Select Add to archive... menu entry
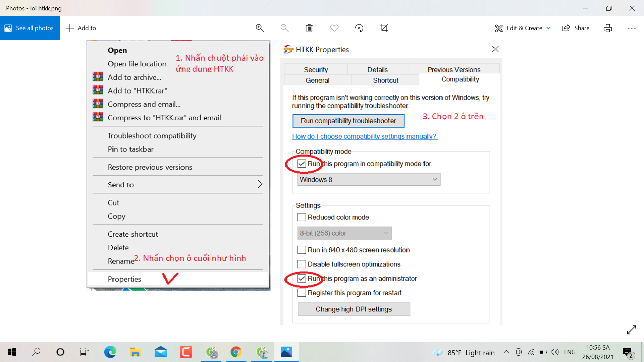Viewport: 644px width, 362px height. click(134, 77)
